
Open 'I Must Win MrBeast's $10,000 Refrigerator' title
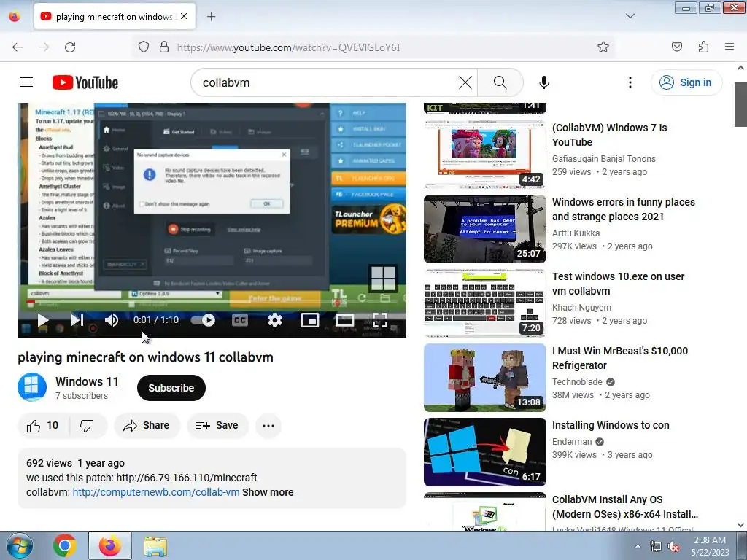click(x=620, y=357)
